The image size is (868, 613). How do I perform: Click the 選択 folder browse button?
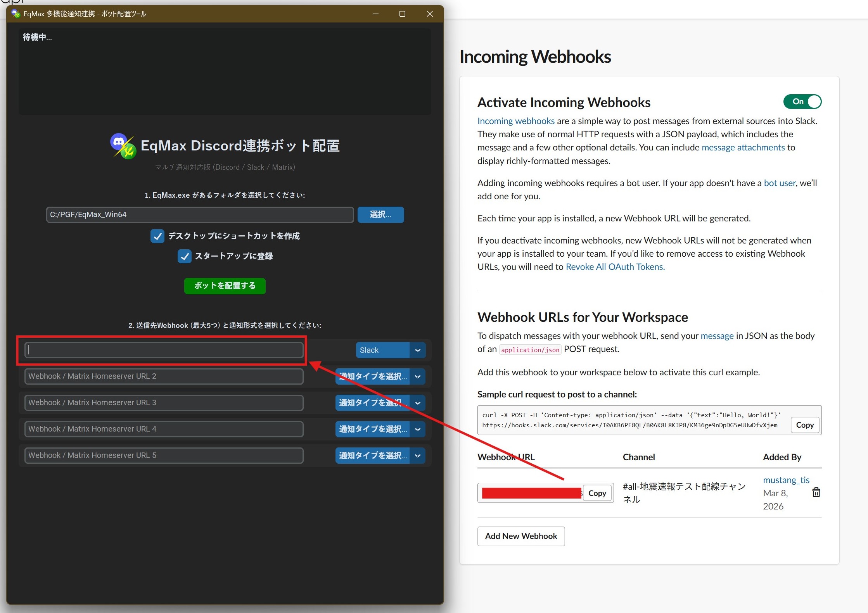coord(380,214)
